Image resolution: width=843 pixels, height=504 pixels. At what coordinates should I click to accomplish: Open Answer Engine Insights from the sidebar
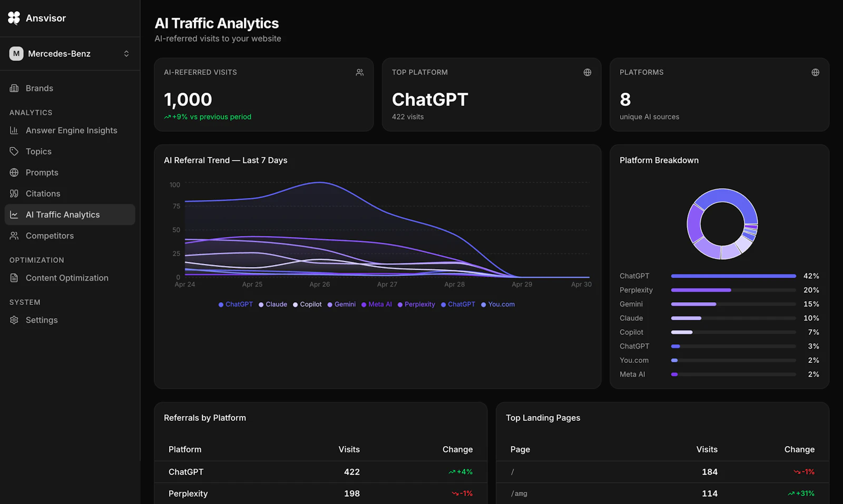point(70,131)
